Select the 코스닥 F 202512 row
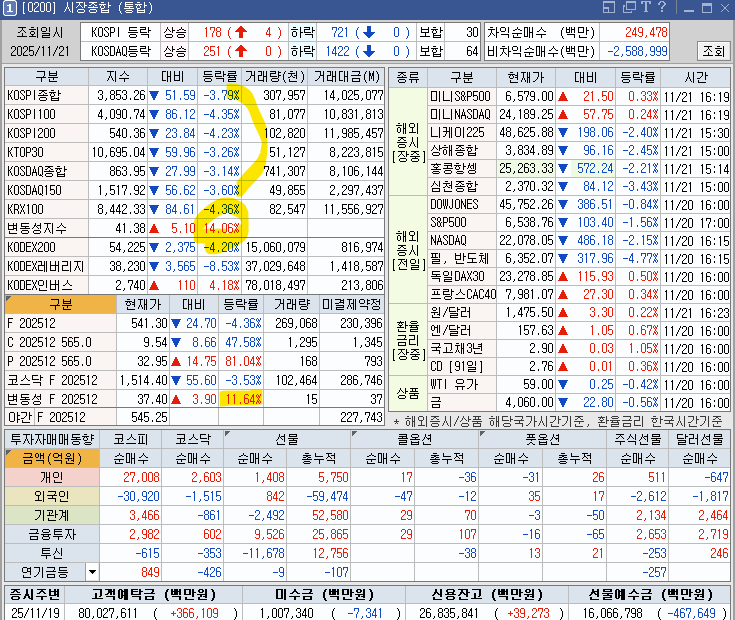Viewport: 735px width, 620px height. click(x=194, y=380)
